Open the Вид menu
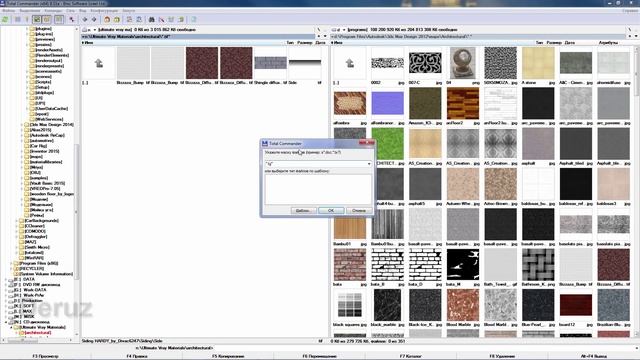 [82, 11]
